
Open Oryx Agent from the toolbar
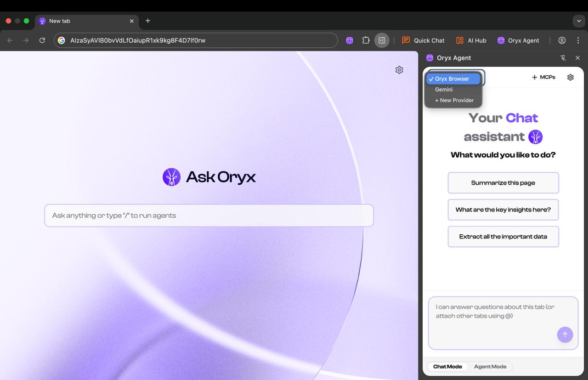click(x=518, y=40)
